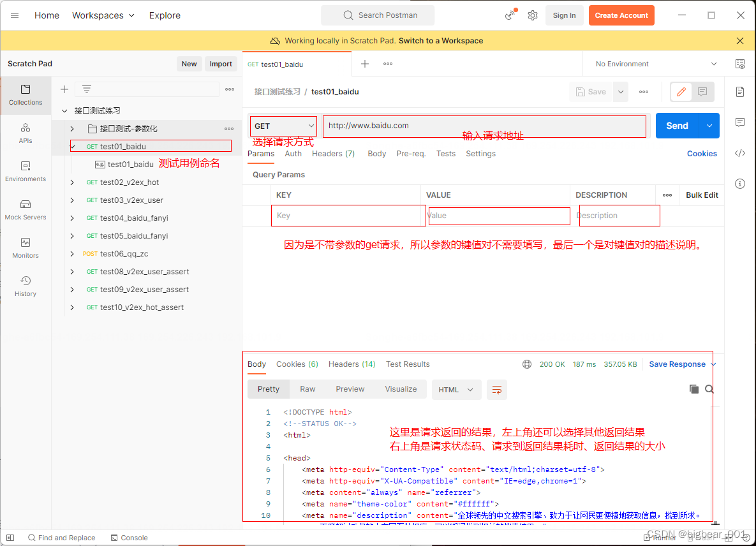Viewport: 756px width, 546px height.
Task: Open the History sidebar panel
Action: coord(26,286)
